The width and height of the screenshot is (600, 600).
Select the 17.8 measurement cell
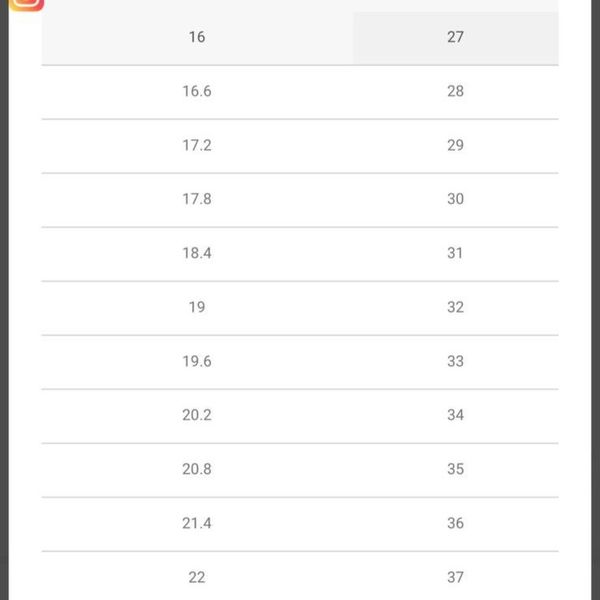[x=197, y=199]
